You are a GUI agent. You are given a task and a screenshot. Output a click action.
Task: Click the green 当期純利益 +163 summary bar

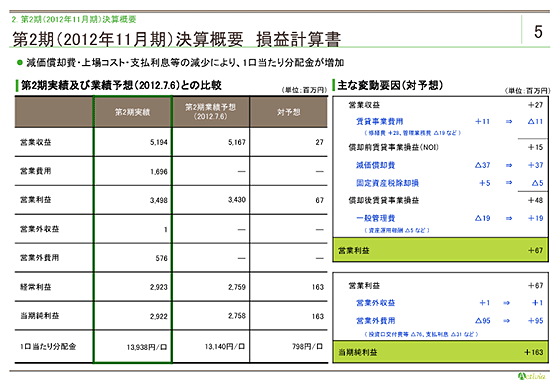[x=440, y=352]
